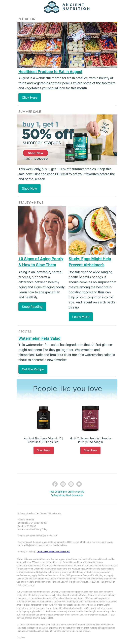Open Healthiest Produce to Eat in August

[50, 72]
